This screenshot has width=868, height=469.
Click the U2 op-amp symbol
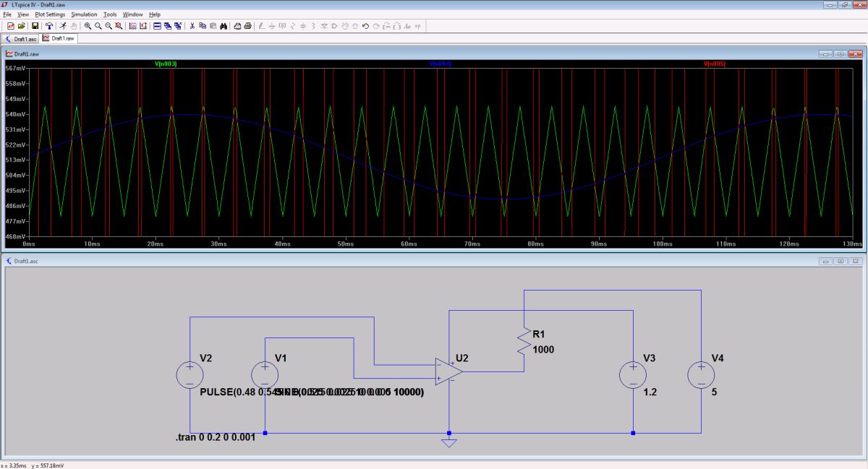(x=448, y=370)
